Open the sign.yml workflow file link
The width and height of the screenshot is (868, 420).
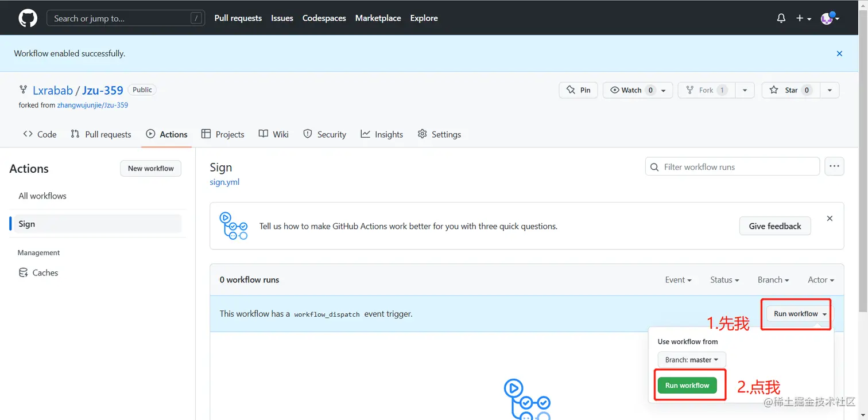click(224, 182)
